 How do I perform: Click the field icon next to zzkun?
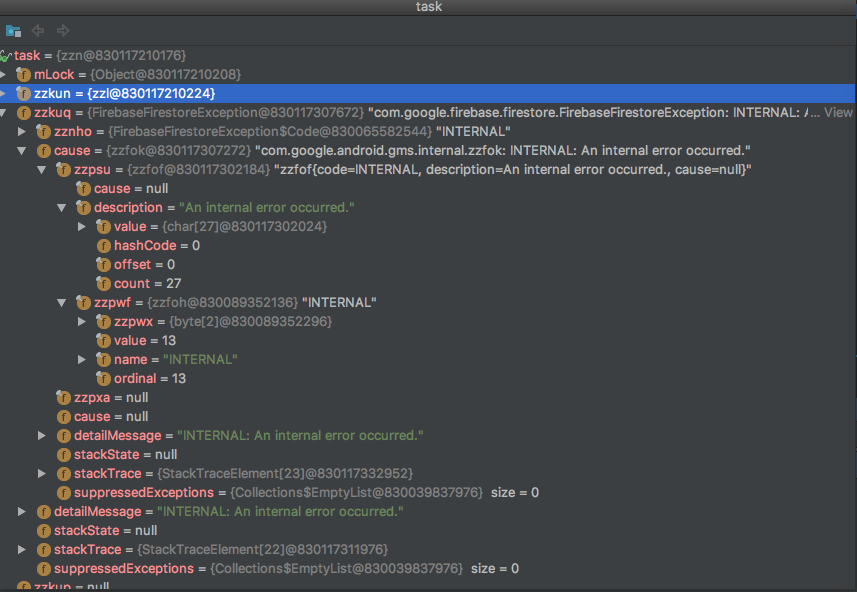(x=24, y=93)
